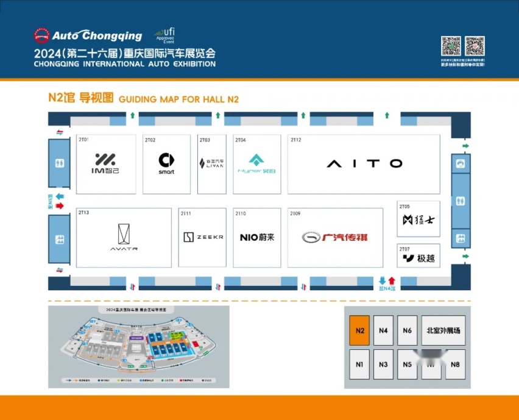Screen dimensions: 519x420
Task: Click the Auto Chongqing red emblem
Action: click(41, 35)
